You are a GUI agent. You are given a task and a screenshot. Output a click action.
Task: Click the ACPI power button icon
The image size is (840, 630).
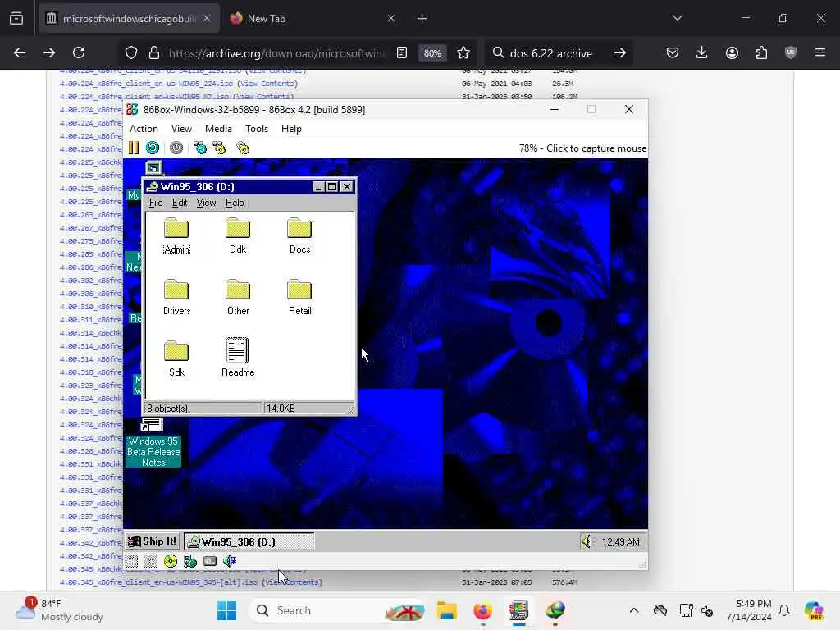(x=176, y=148)
